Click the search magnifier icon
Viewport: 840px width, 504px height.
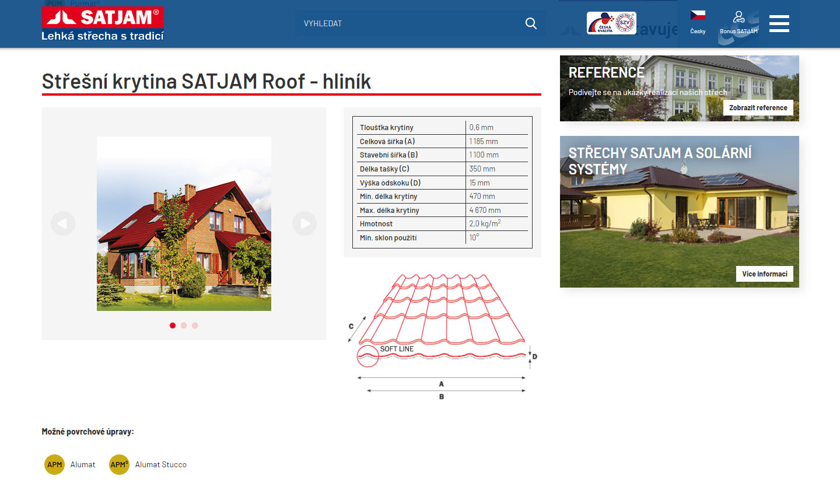pyautogui.click(x=531, y=23)
